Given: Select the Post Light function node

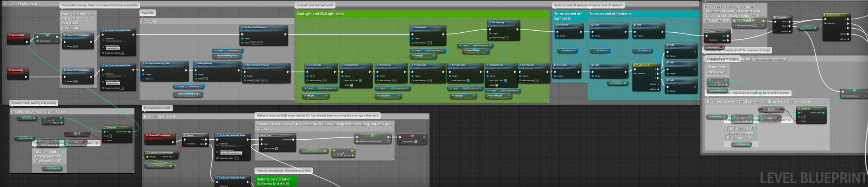Looking at the screenshot, I should 567,71.
